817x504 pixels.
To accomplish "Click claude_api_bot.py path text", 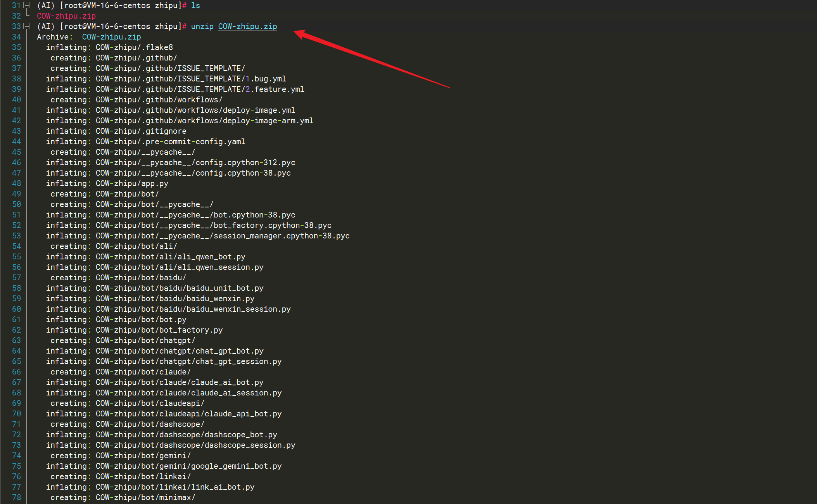I will pyautogui.click(x=243, y=414).
